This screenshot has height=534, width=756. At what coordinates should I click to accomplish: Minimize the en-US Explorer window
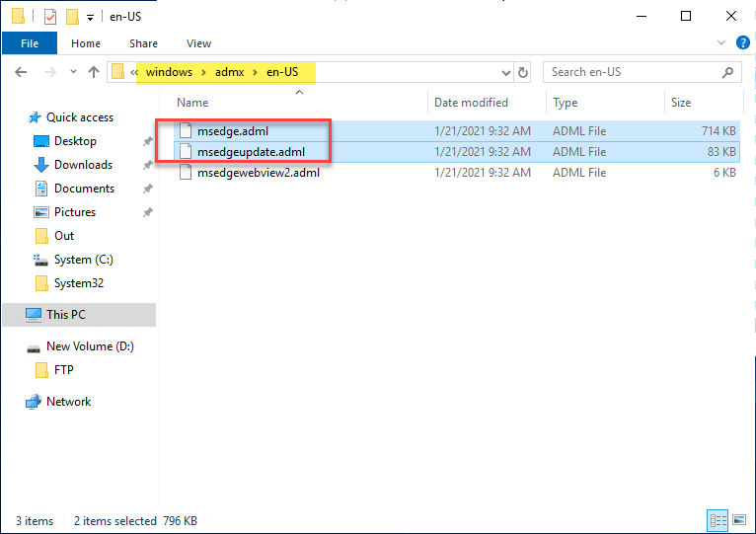point(642,16)
